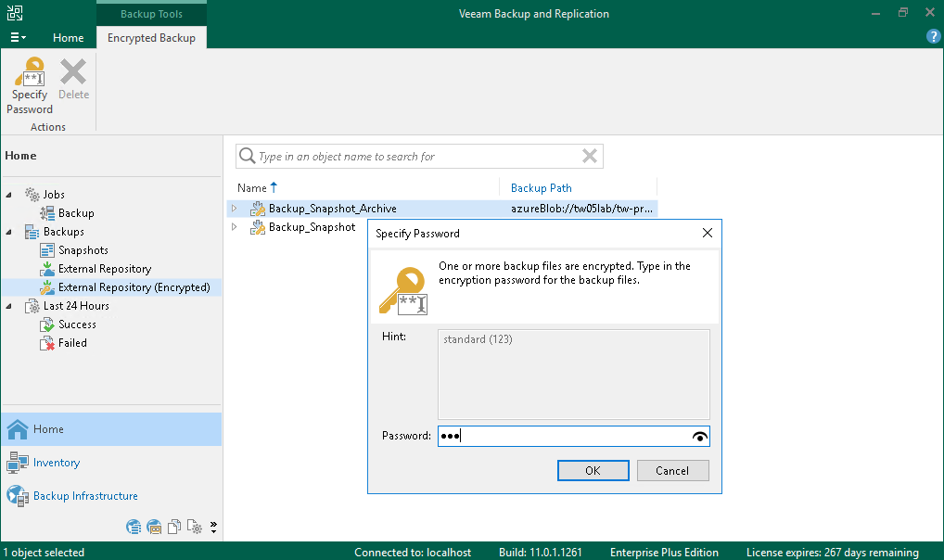Click the second small footer icon beside the globe
Image resolution: width=944 pixels, height=560 pixels.
click(154, 527)
